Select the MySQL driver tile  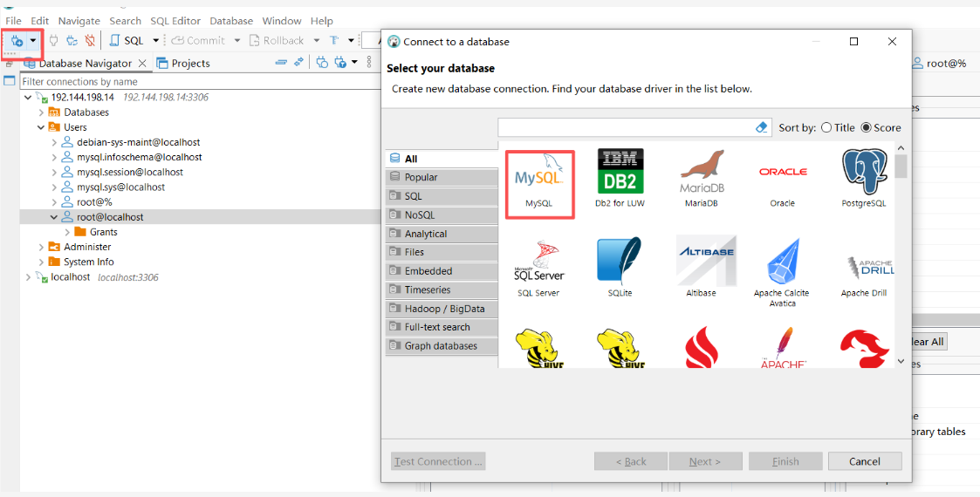coord(539,184)
